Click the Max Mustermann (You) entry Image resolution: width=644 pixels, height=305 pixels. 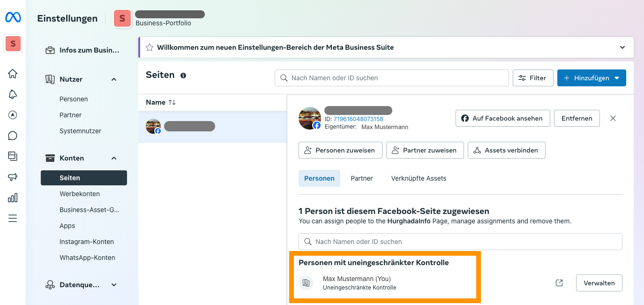(357, 279)
